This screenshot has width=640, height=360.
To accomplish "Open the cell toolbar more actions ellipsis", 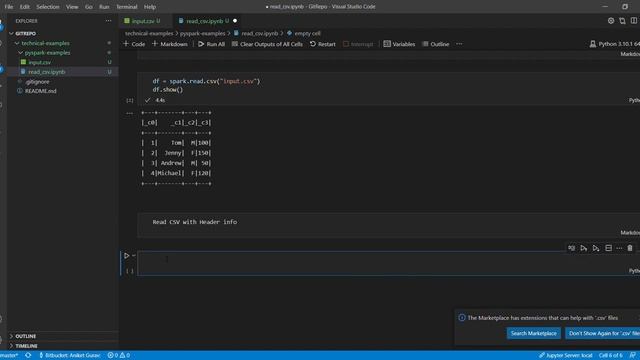I will coord(619,248).
